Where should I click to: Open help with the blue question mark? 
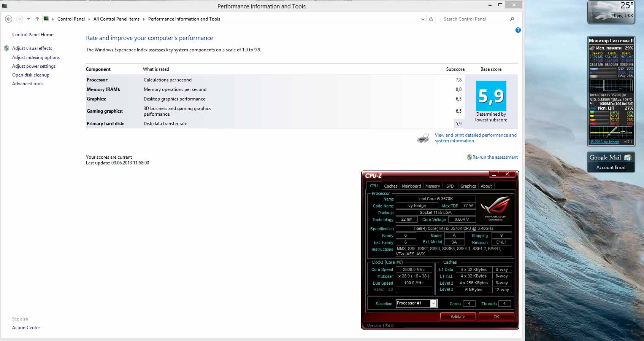518,30
